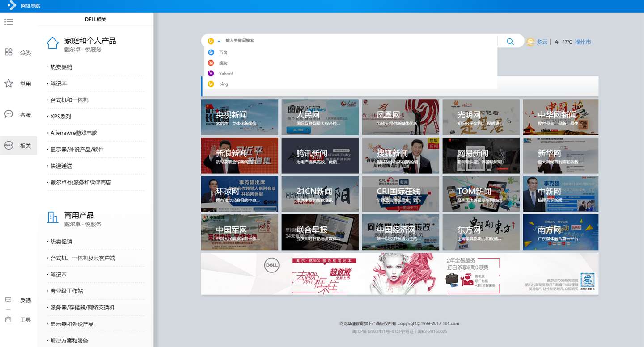Open the 中国经济网 thumbnail
This screenshot has width=644, height=347.
click(401, 232)
